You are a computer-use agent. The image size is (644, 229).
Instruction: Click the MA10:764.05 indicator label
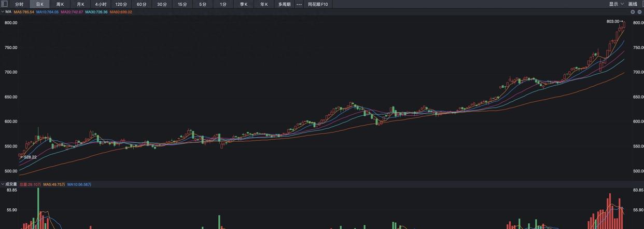point(47,12)
